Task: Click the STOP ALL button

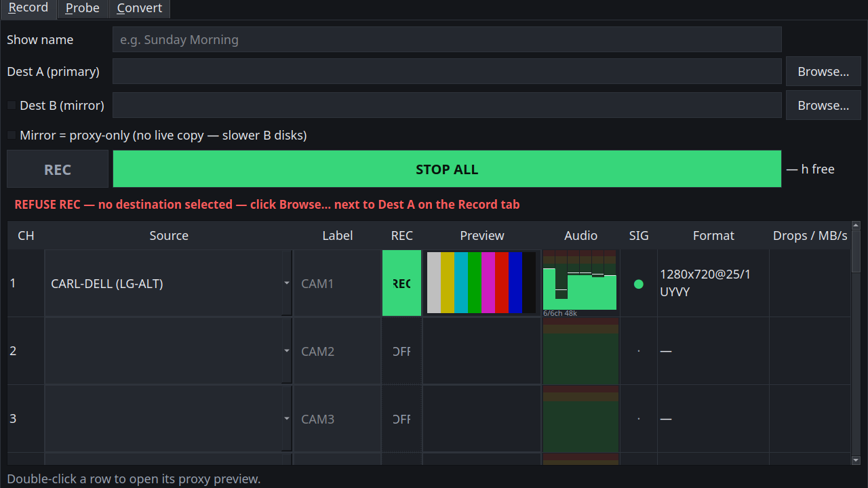Action: pyautogui.click(x=447, y=169)
